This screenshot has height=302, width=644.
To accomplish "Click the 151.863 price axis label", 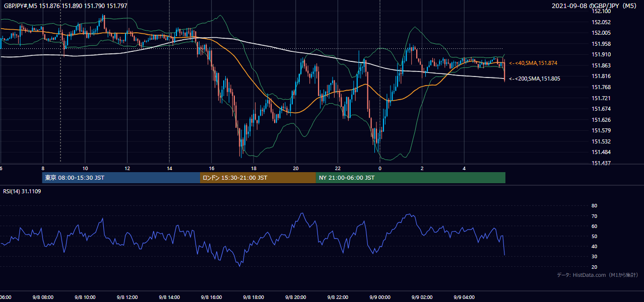I will 601,65.
